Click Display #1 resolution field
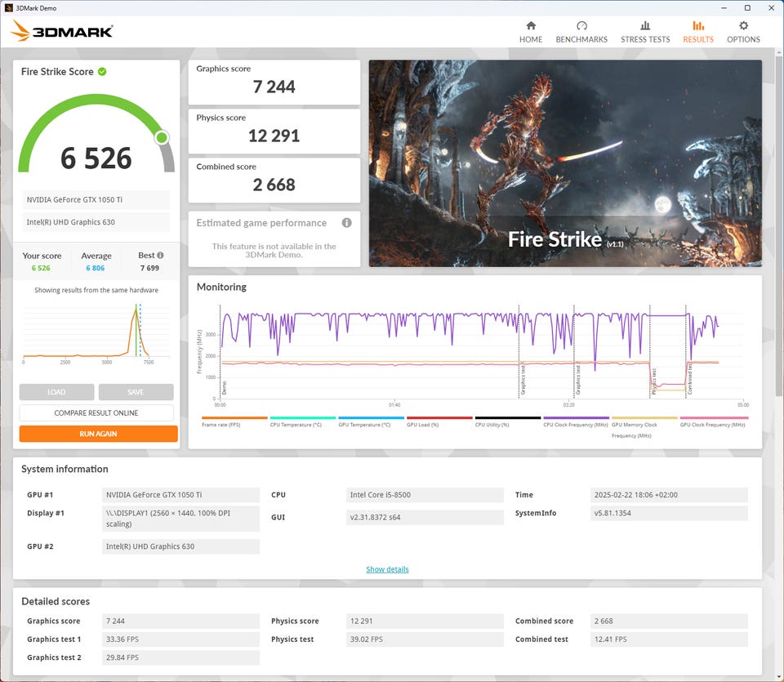The width and height of the screenshot is (784, 682). [x=180, y=519]
